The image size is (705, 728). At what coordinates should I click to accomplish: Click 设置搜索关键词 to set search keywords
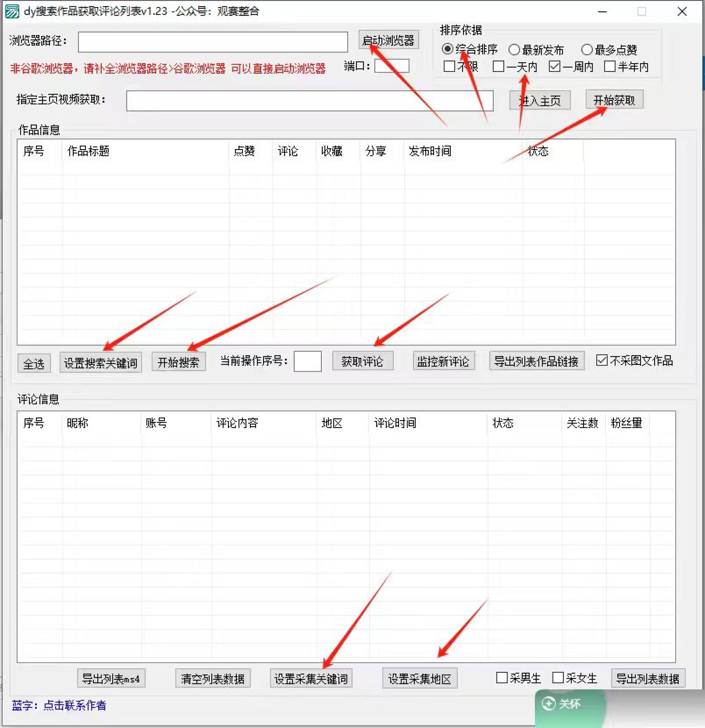[101, 362]
